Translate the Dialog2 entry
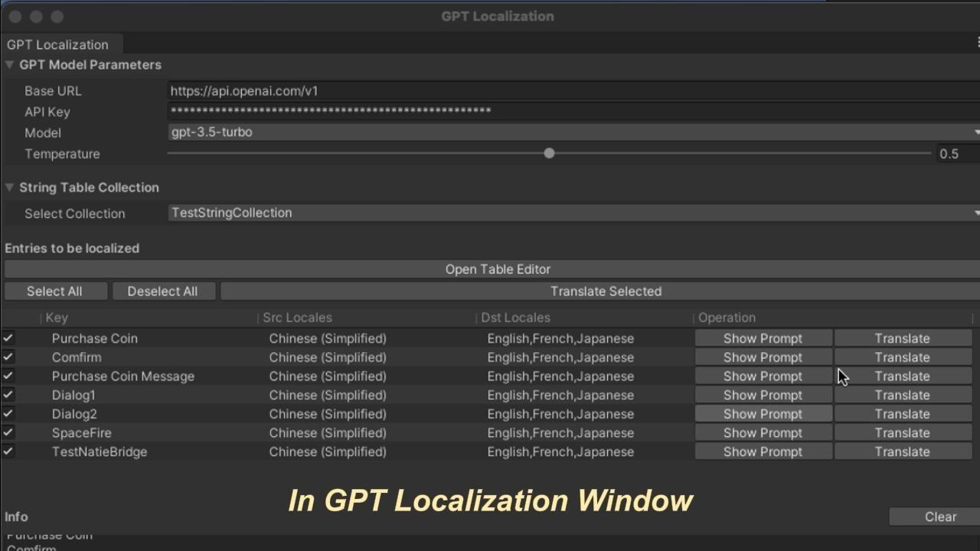 902,413
